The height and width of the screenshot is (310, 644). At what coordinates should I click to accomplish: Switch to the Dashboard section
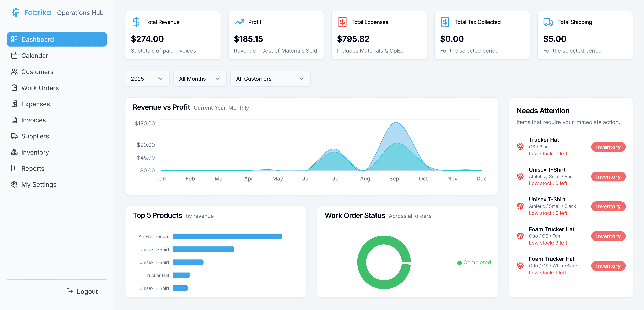[x=38, y=39]
